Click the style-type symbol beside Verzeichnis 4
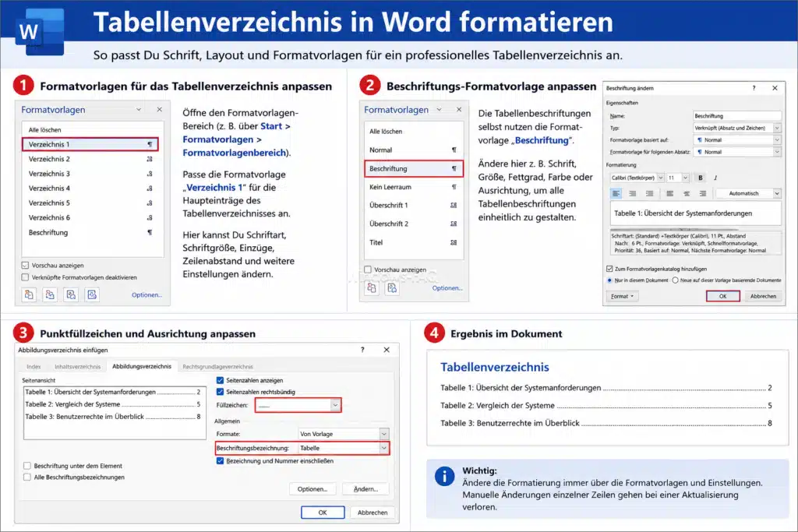 150,188
